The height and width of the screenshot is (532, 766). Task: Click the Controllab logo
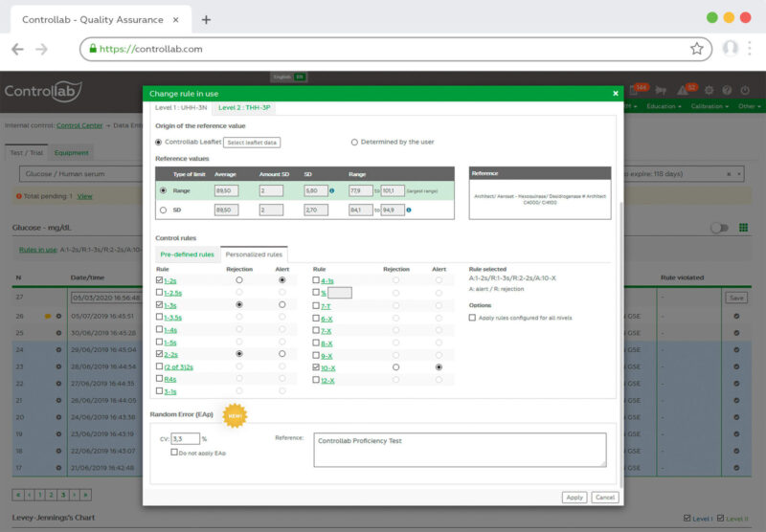(x=43, y=91)
